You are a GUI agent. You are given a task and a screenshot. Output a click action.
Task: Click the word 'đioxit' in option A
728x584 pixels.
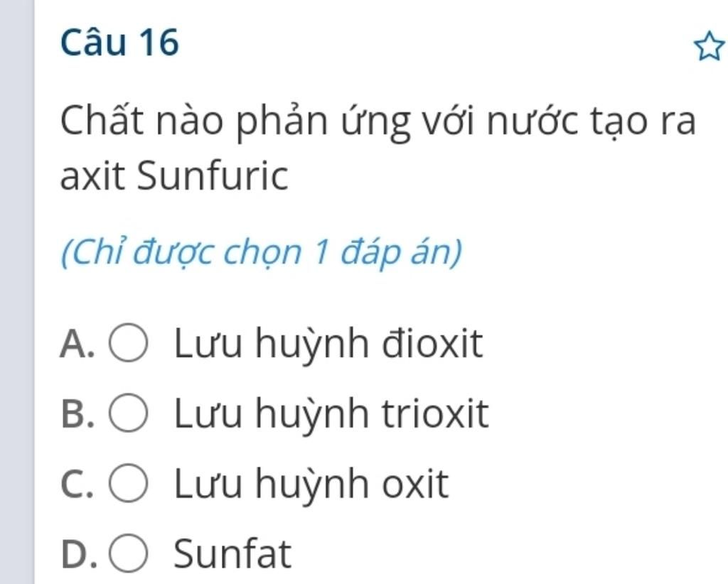click(x=433, y=343)
